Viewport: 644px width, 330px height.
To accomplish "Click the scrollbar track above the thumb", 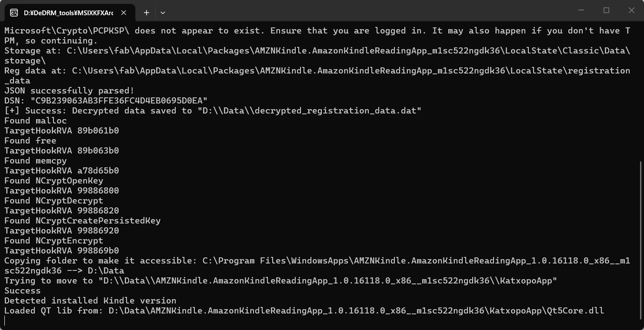I will click(641, 91).
